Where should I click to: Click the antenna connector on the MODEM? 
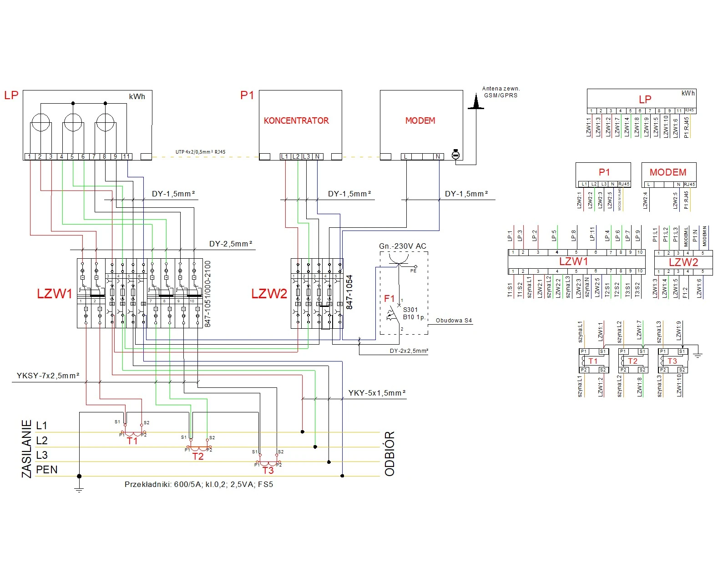(x=455, y=155)
